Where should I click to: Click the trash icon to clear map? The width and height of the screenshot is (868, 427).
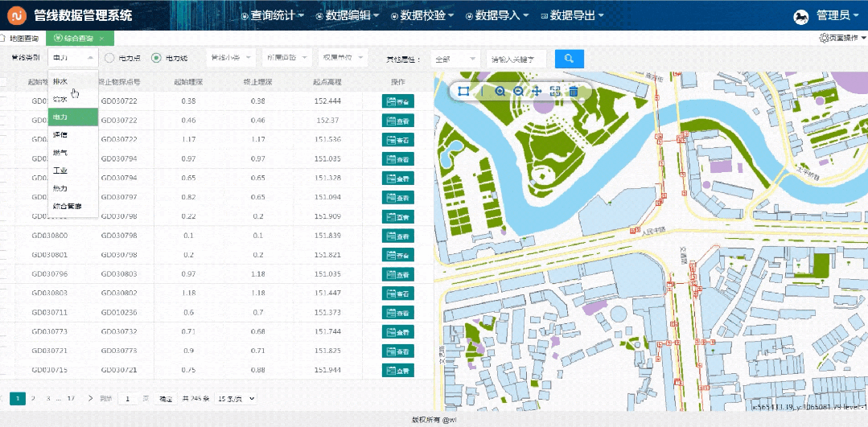[574, 92]
